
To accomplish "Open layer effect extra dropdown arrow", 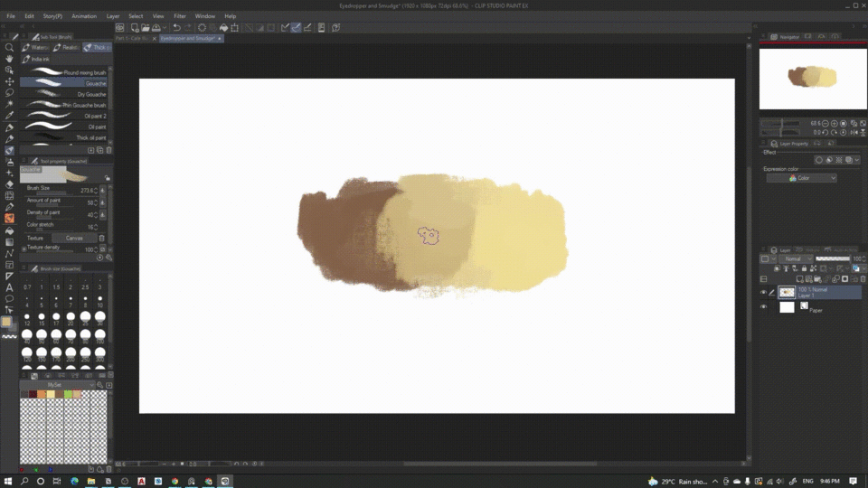I will tap(857, 160).
